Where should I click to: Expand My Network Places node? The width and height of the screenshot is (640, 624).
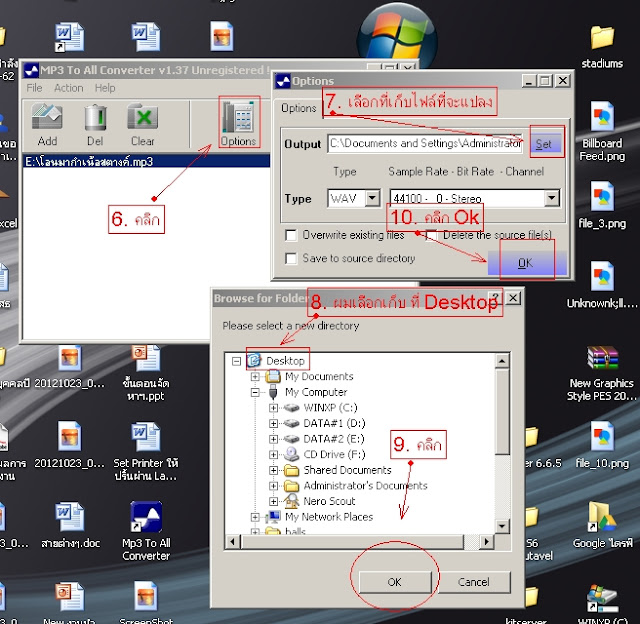[255, 517]
